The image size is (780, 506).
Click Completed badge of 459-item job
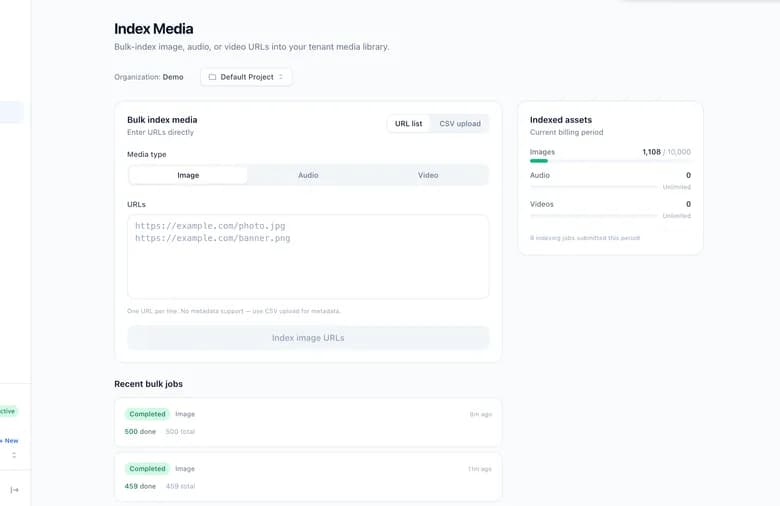coord(147,469)
